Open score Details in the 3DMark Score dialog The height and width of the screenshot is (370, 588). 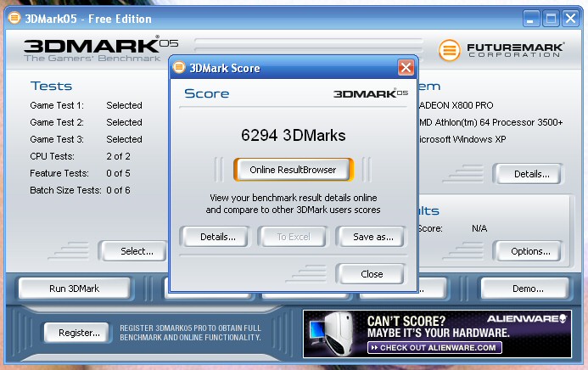(x=217, y=237)
